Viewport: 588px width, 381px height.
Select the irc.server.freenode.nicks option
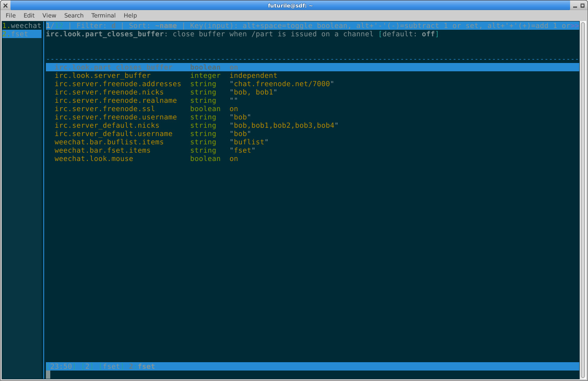[109, 92]
